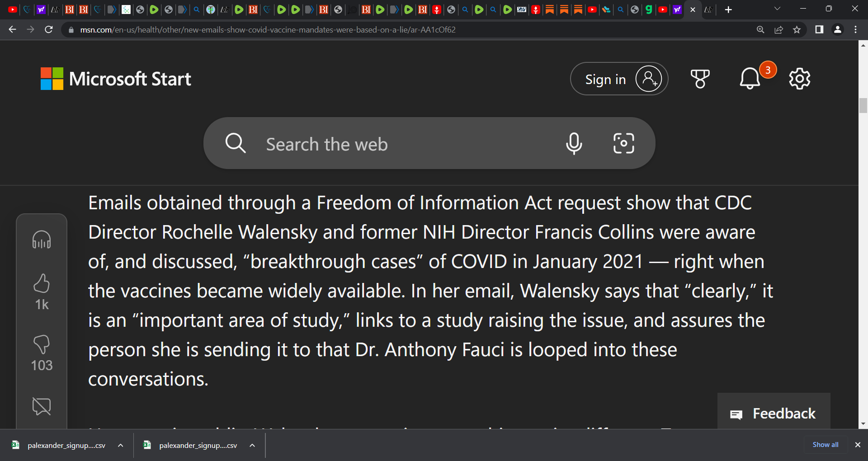
Task: Switch to the first YouTube tab
Action: (x=13, y=9)
